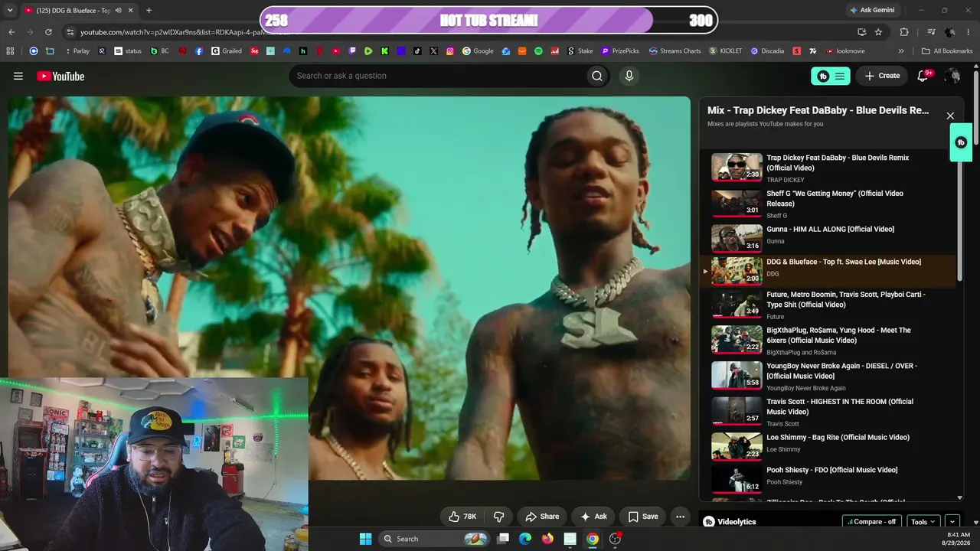The height and width of the screenshot is (551, 980).
Task: Play Trap Dickey Blue Devils Remix thumbnail
Action: point(737,168)
